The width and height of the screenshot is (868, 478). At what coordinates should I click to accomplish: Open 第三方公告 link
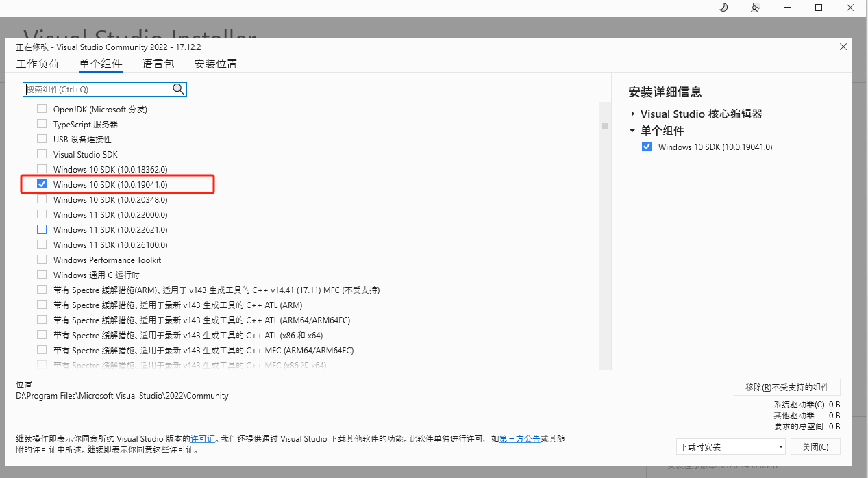click(x=519, y=438)
